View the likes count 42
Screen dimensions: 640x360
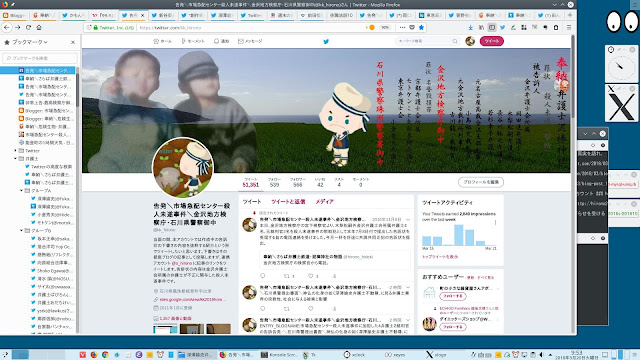[x=320, y=182]
